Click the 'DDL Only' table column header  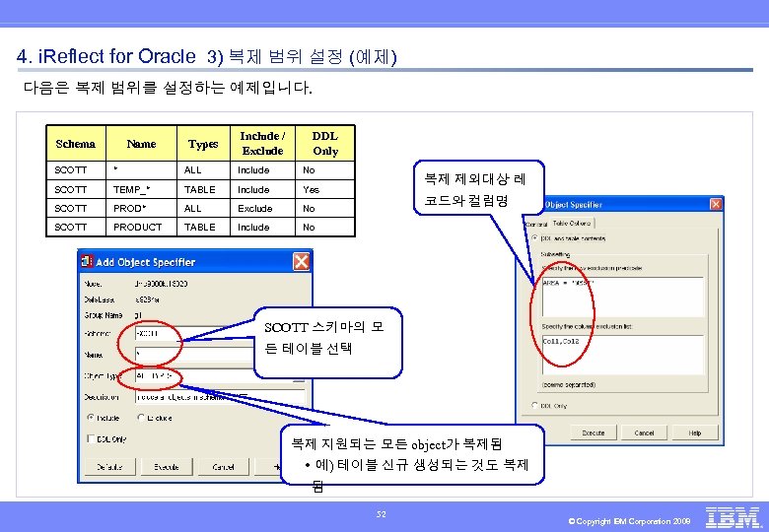[325, 144]
